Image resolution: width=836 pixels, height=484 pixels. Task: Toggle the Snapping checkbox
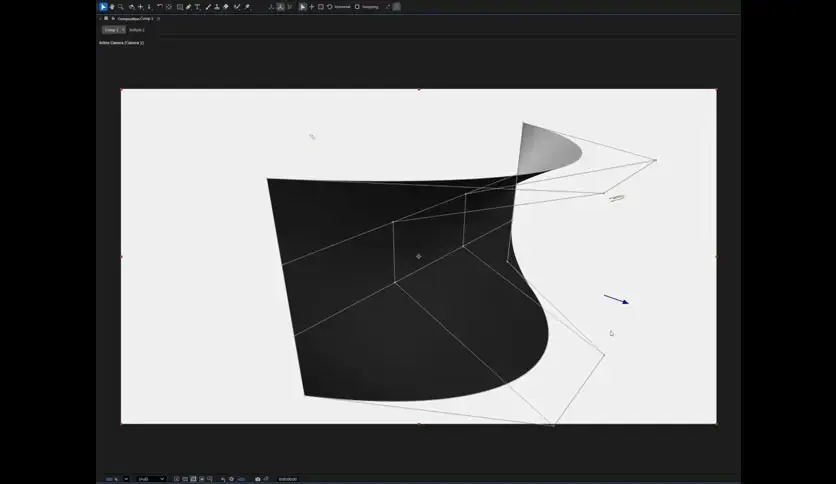(357, 7)
